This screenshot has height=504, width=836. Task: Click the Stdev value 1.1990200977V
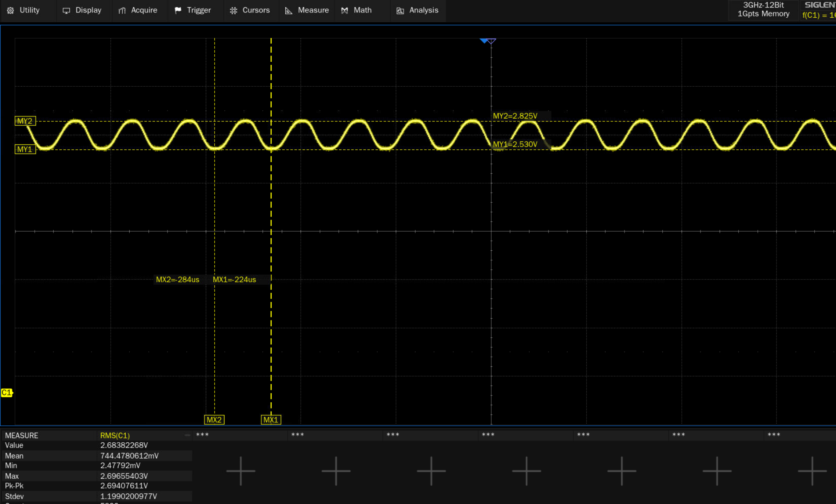click(128, 496)
